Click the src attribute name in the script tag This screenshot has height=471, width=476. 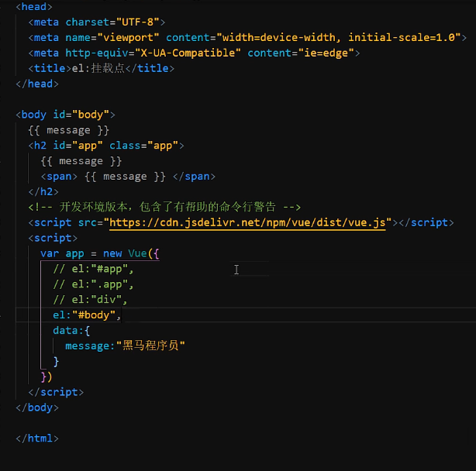[x=88, y=223]
